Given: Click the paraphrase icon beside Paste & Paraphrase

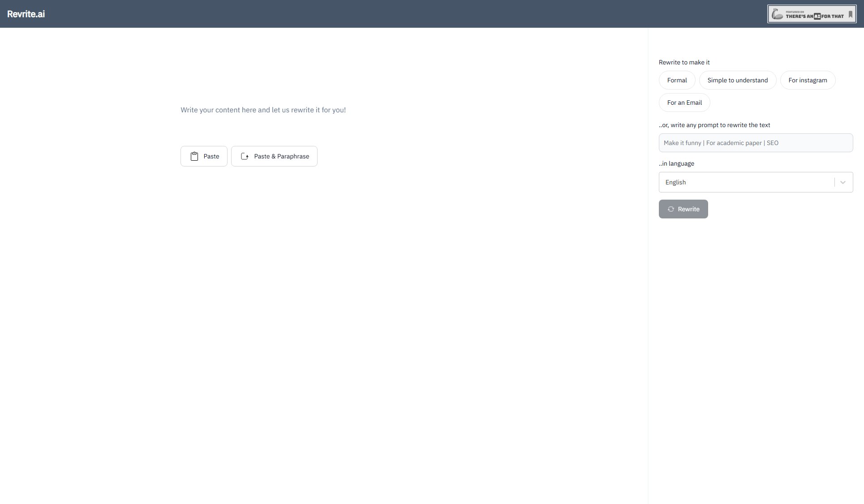Looking at the screenshot, I should 245,156.
